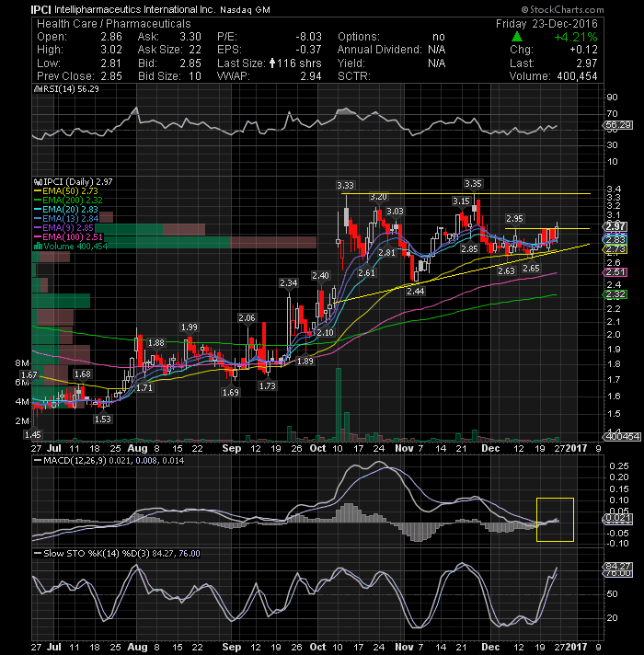The height and width of the screenshot is (655, 644).
Task: Click the 1.88 price label
Action: 156,342
